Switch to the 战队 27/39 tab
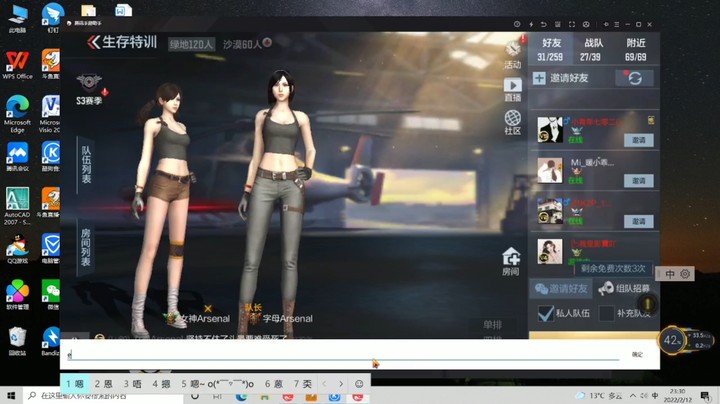720x404 pixels. click(x=592, y=50)
